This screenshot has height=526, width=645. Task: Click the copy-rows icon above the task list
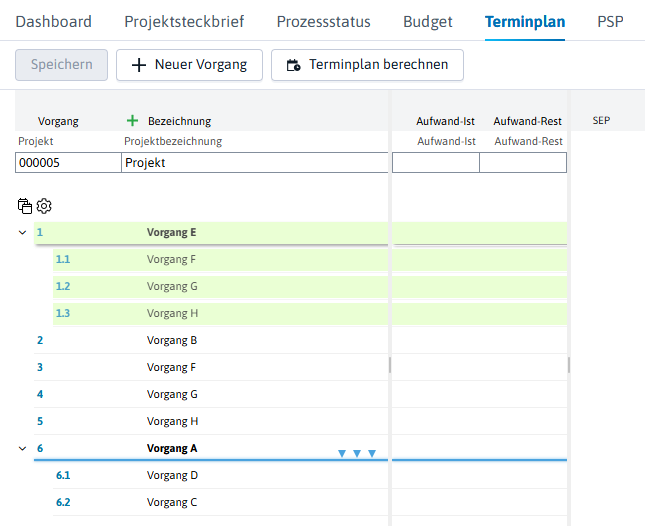[x=25, y=206]
